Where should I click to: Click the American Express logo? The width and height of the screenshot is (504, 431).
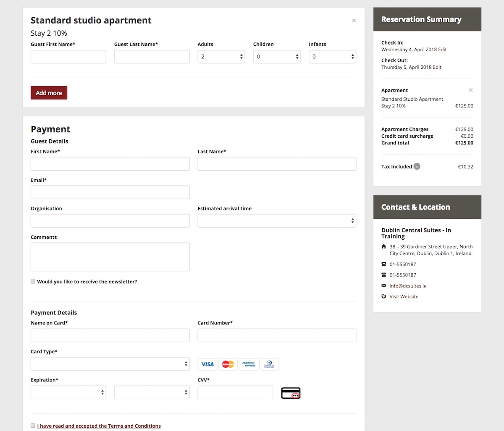tap(249, 364)
